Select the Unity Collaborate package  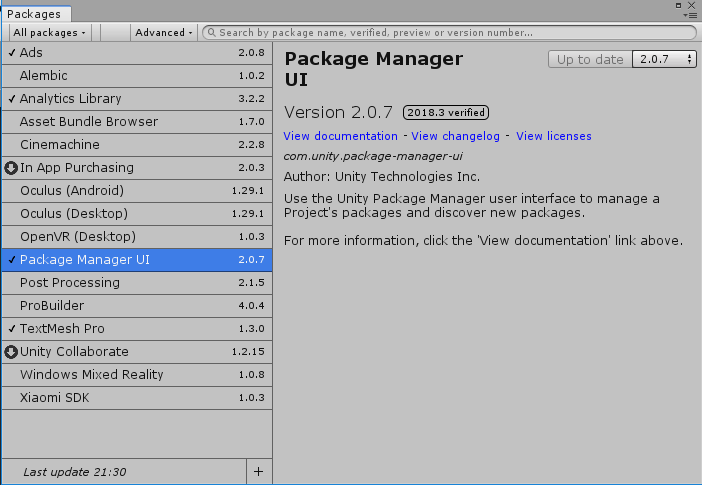(x=137, y=352)
